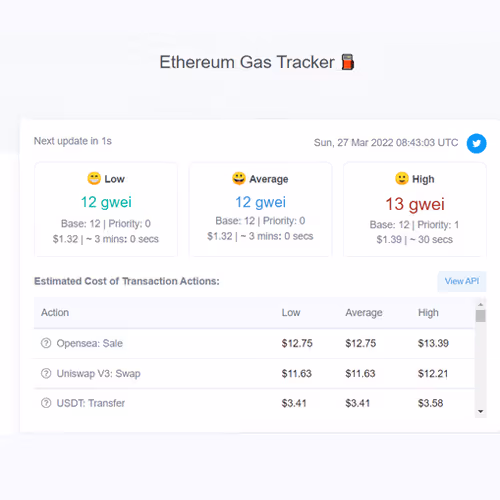Screen dimensions: 500x500
Task: Click the Average smiley emoji icon
Action: point(239,178)
